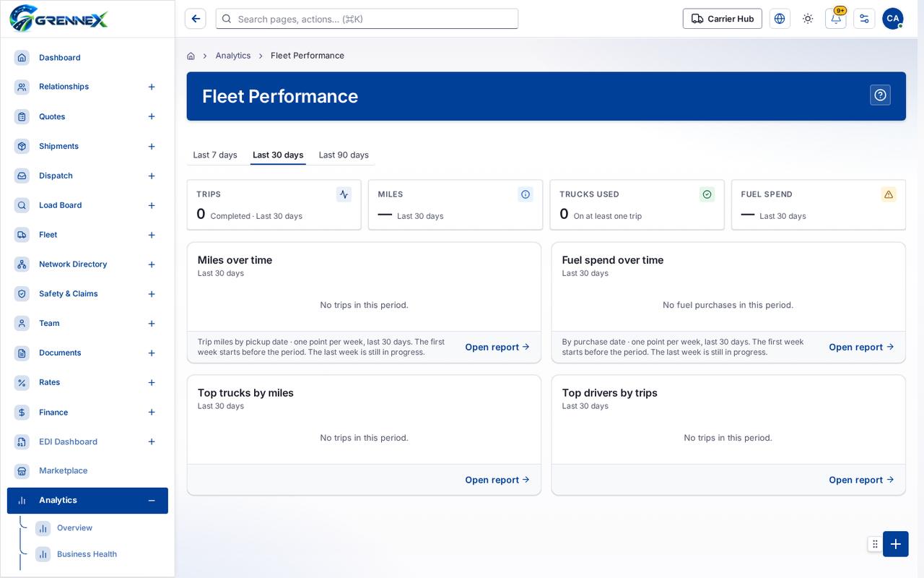Click the Grennex logo
This screenshot has width=924, height=578.
59,18
